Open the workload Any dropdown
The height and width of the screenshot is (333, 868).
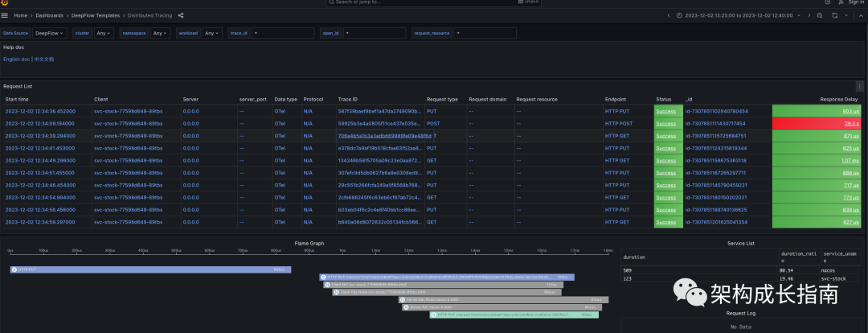pos(212,33)
